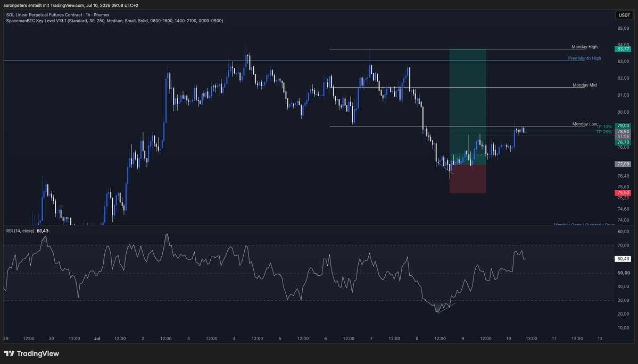Select the SpacemanBTC Key Level V13.1 indicator legend
The height and width of the screenshot is (364, 638).
pos(114,21)
